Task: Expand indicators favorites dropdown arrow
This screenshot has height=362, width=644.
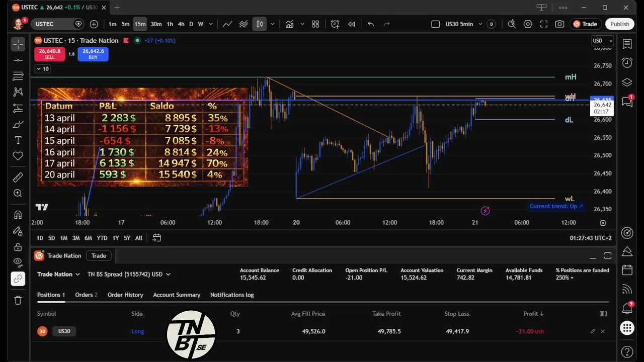Action: (302, 24)
